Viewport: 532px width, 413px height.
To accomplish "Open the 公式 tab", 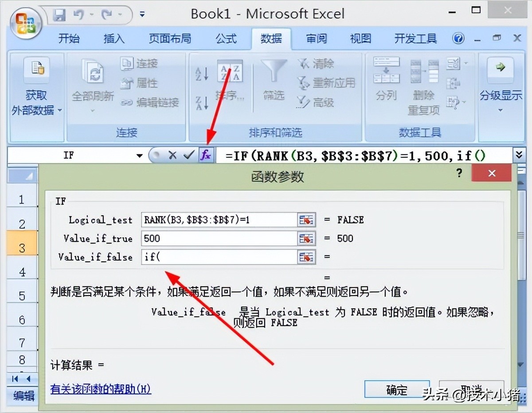I will coord(226,39).
